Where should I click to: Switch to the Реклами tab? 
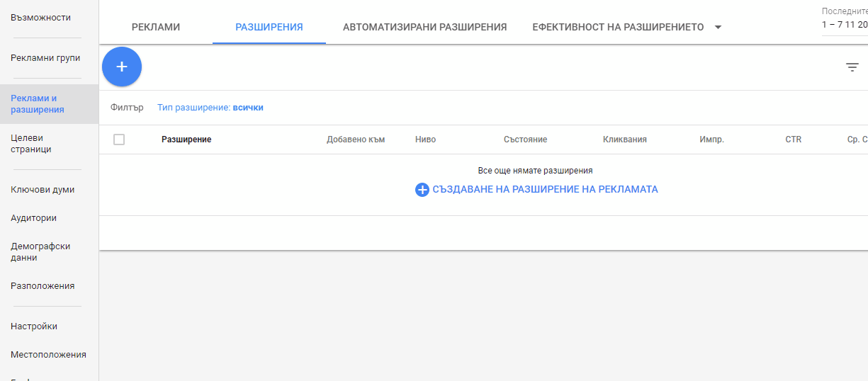156,27
